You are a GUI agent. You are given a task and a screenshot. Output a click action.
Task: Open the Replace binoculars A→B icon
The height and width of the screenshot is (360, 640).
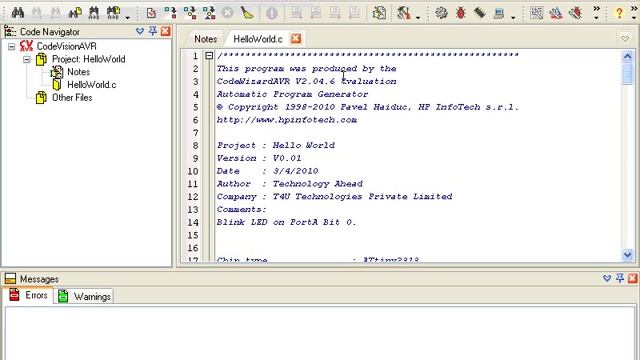tap(94, 13)
